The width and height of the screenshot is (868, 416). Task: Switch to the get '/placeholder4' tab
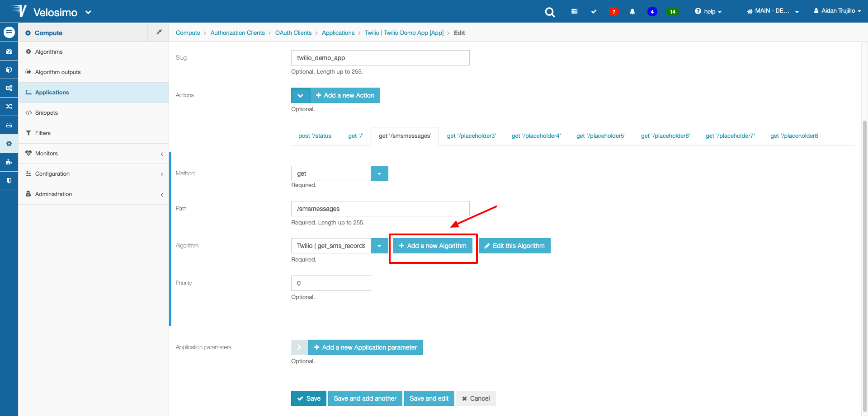coord(536,136)
